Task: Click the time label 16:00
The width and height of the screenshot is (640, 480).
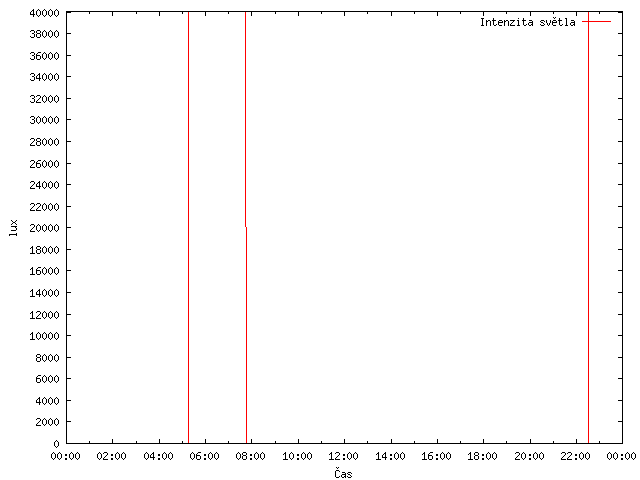Action: pos(436,456)
